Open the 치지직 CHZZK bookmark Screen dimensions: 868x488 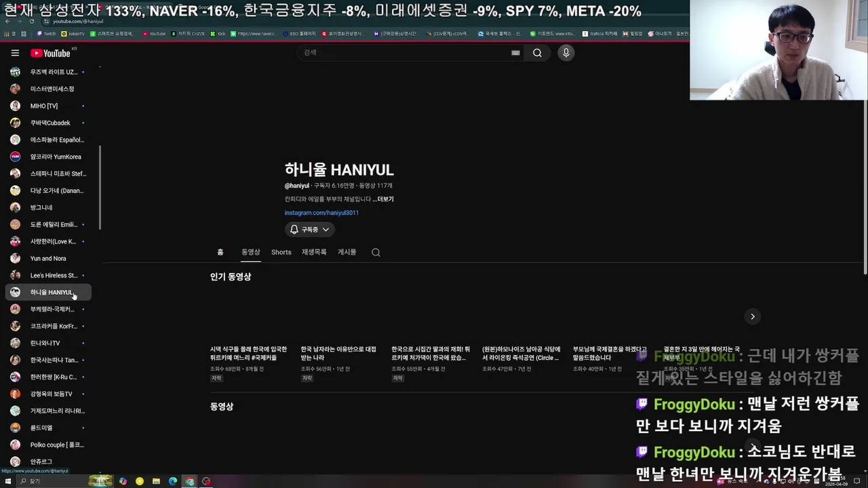coord(188,33)
